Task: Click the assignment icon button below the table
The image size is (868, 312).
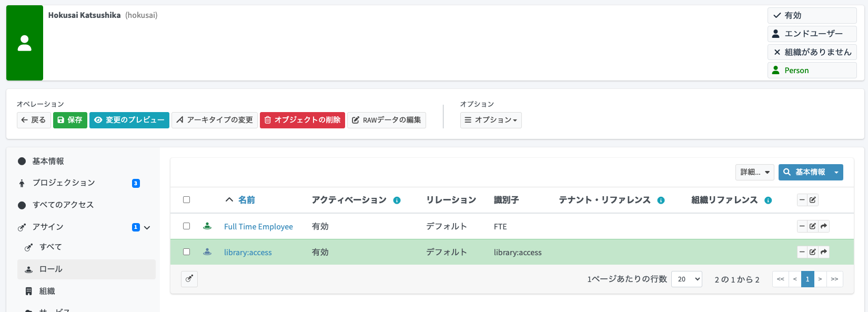Action: click(x=189, y=279)
